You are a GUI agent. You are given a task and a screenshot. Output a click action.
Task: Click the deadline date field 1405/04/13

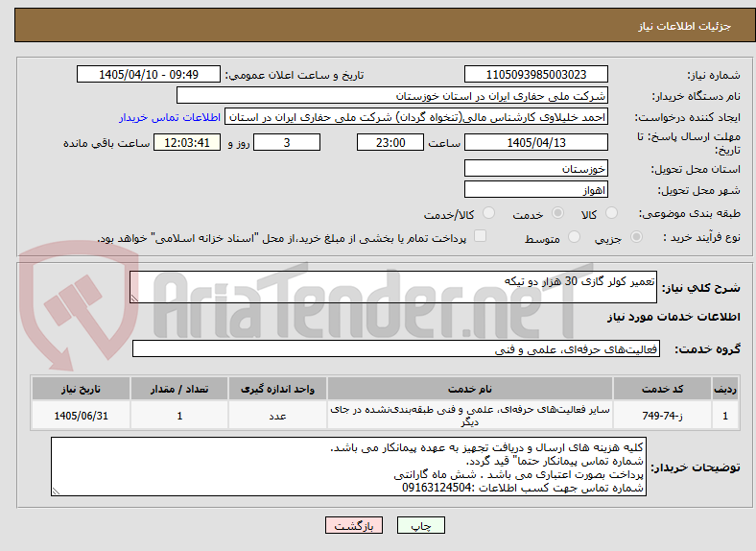[535, 142]
